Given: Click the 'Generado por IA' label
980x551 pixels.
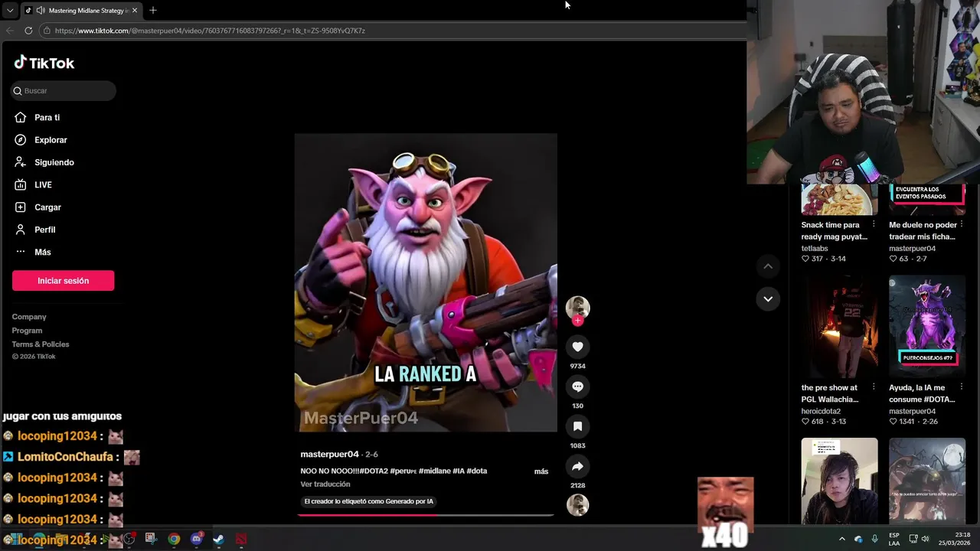Looking at the screenshot, I should (369, 501).
